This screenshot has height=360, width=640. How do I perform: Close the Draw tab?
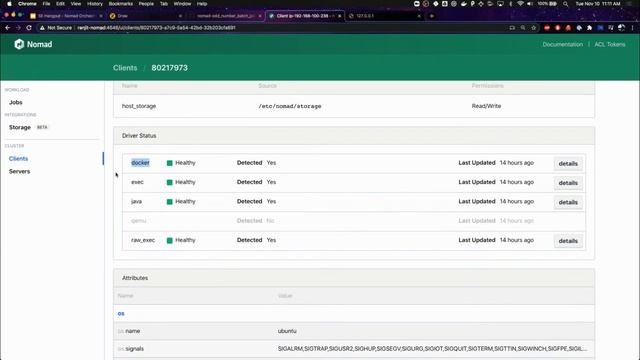point(180,16)
